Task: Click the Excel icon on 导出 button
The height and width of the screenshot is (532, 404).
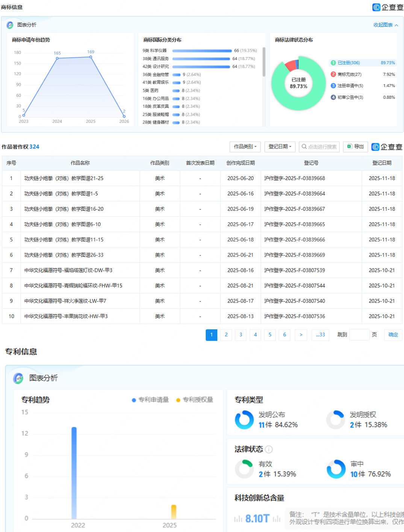Action: [x=350, y=146]
